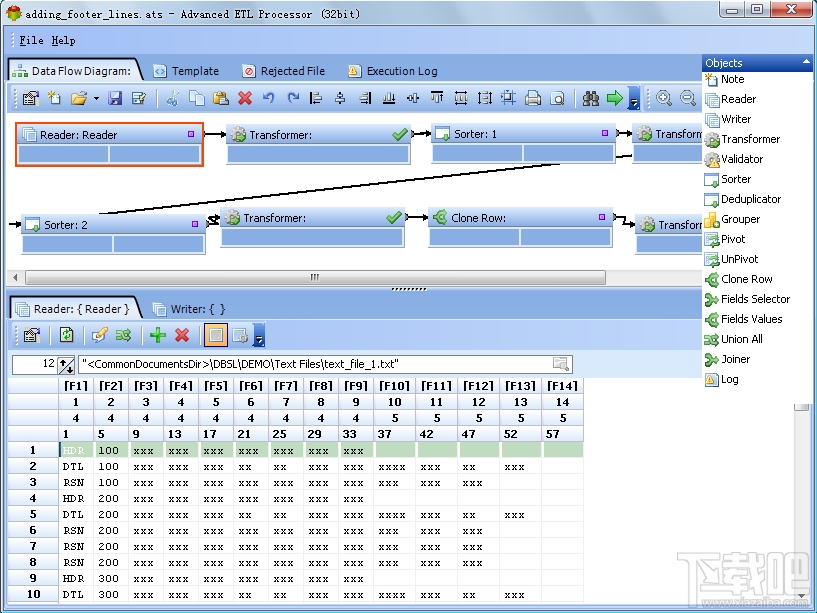Save with floppy disk icon
817x613 pixels.
(115, 98)
